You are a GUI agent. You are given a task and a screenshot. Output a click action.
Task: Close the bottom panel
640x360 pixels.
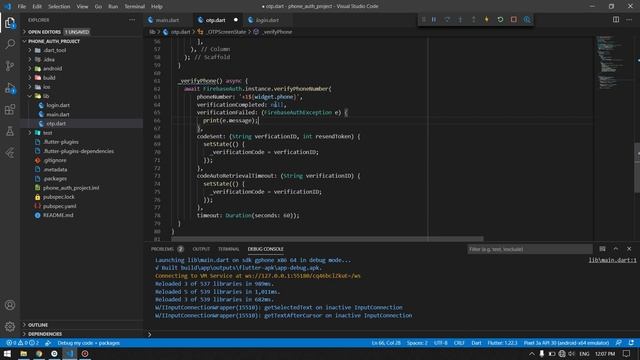(629, 249)
